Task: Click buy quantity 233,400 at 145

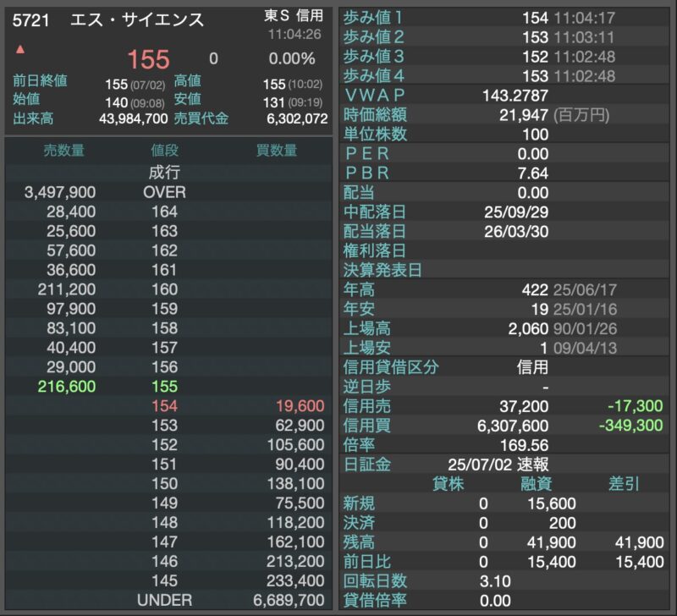Action: click(x=295, y=581)
